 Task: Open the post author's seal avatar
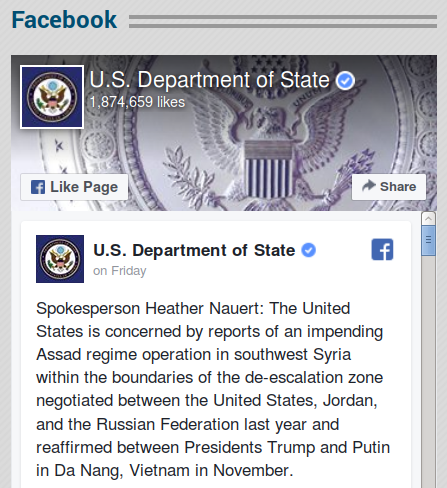tap(60, 259)
